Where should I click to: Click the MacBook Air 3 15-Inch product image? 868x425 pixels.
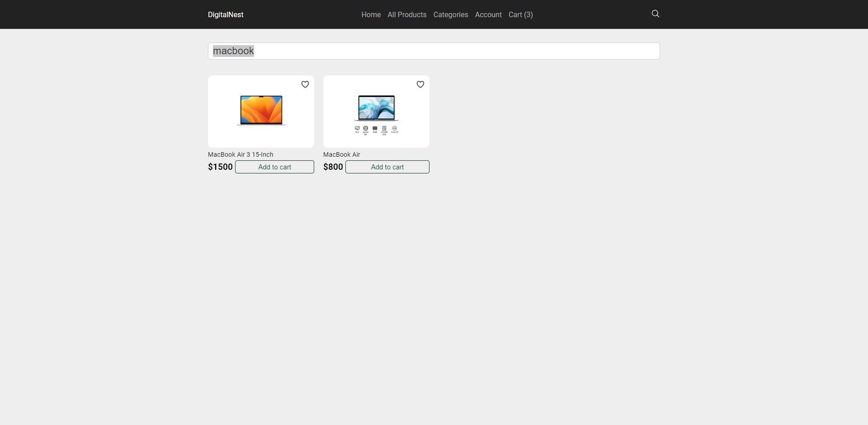coord(261,111)
